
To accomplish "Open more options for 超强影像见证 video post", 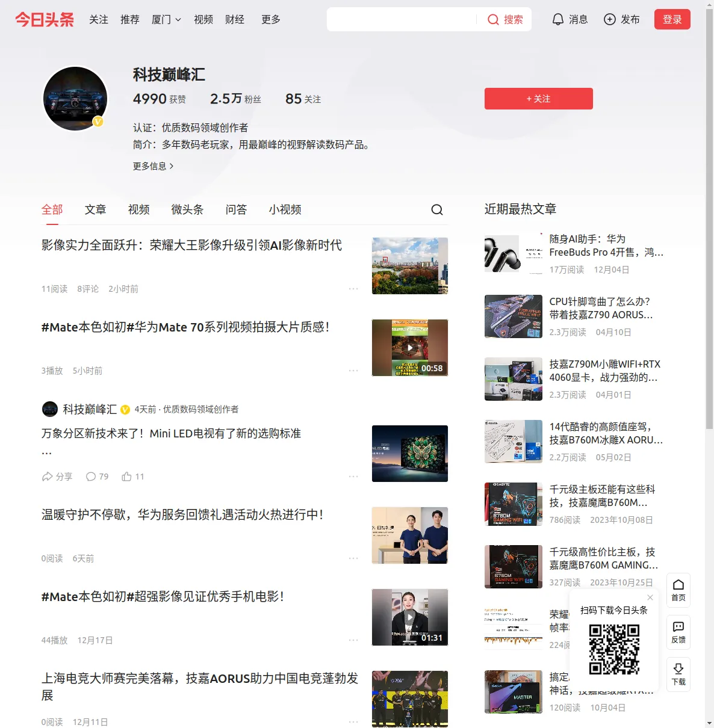I will pos(353,640).
